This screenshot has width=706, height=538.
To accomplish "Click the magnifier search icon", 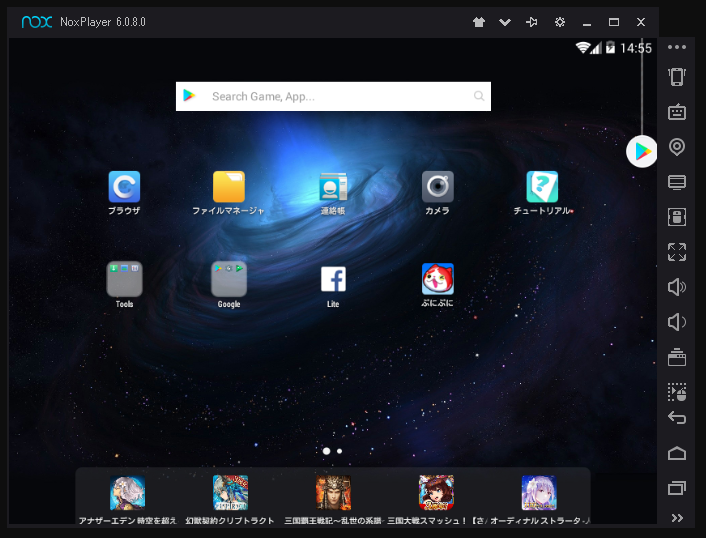I will [x=479, y=96].
